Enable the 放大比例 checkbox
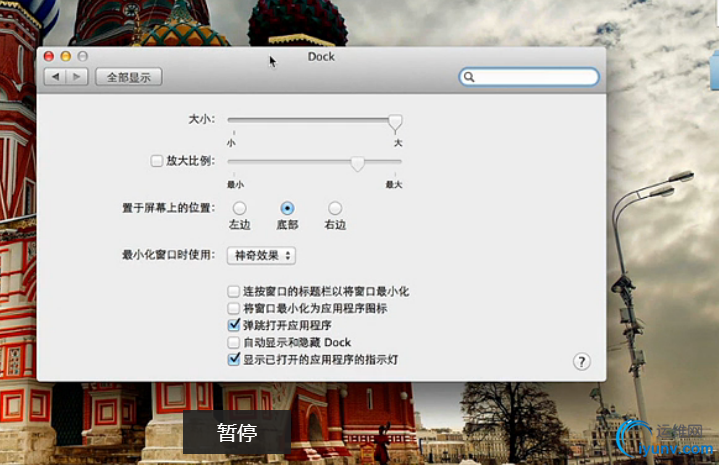The width and height of the screenshot is (719, 465). [x=156, y=161]
